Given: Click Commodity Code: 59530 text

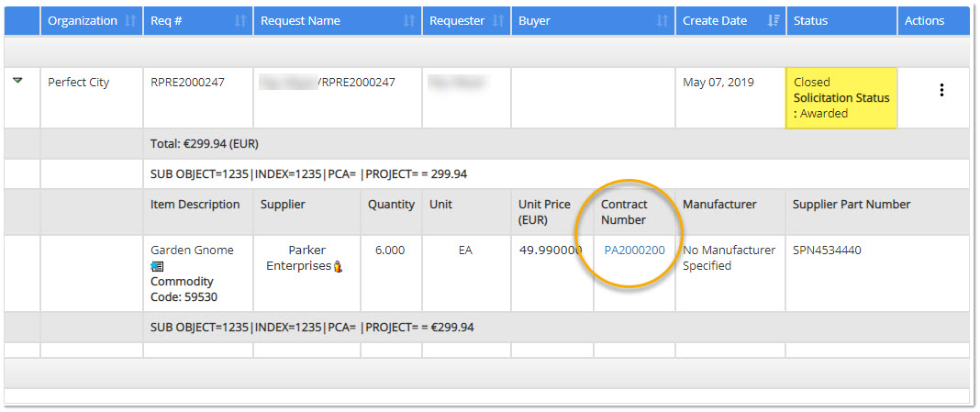Looking at the screenshot, I should tap(184, 289).
